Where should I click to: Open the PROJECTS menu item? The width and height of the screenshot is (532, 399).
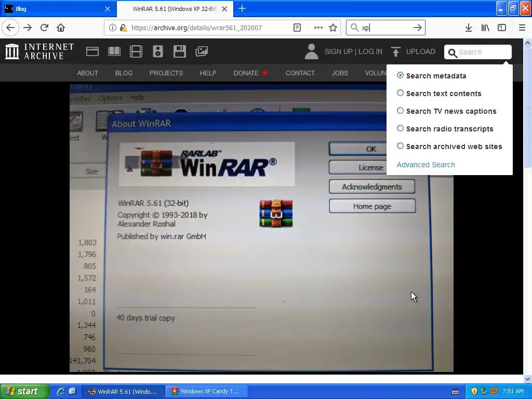(x=166, y=73)
